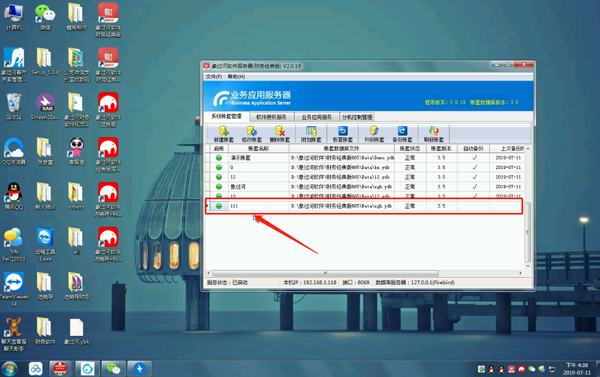Open WeChat from the Windows taskbar
The height and width of the screenshot is (377, 600).
pyautogui.click(x=113, y=369)
